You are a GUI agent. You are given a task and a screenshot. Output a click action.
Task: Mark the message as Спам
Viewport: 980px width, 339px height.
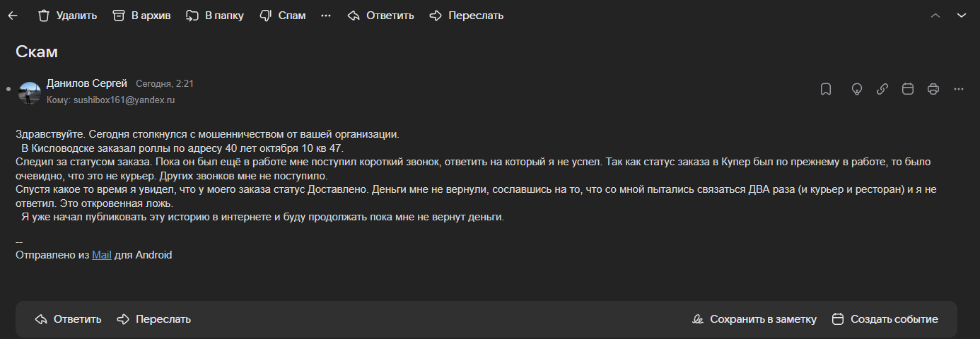click(x=282, y=16)
